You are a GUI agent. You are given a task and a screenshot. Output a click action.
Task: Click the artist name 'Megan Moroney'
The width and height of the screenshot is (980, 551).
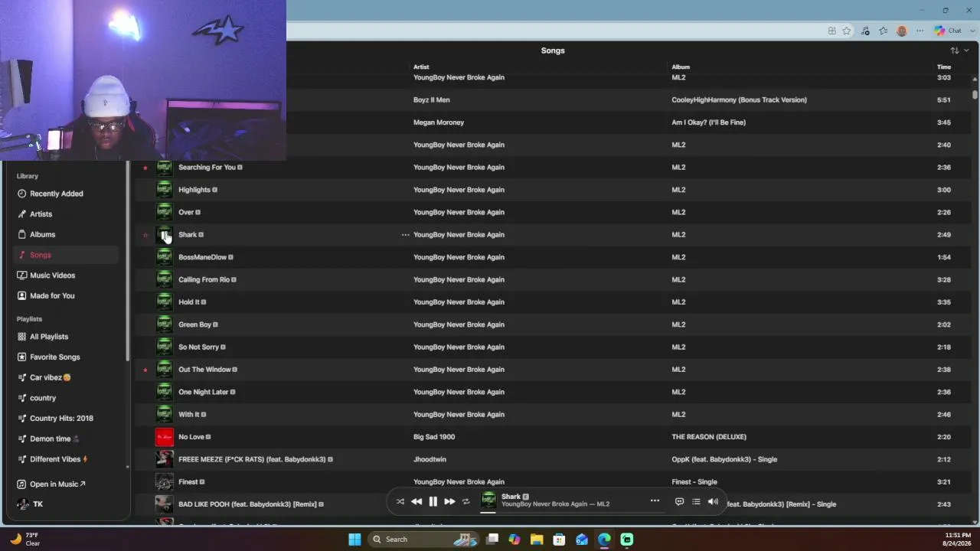tap(439, 122)
